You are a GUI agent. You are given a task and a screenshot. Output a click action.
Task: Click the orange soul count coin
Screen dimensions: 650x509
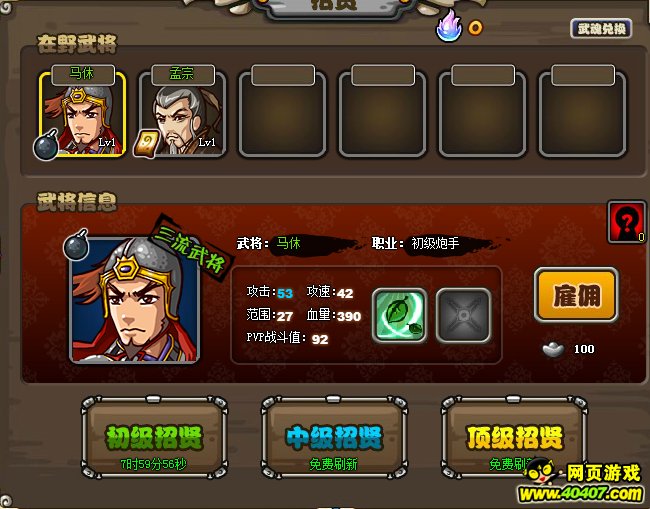475,28
